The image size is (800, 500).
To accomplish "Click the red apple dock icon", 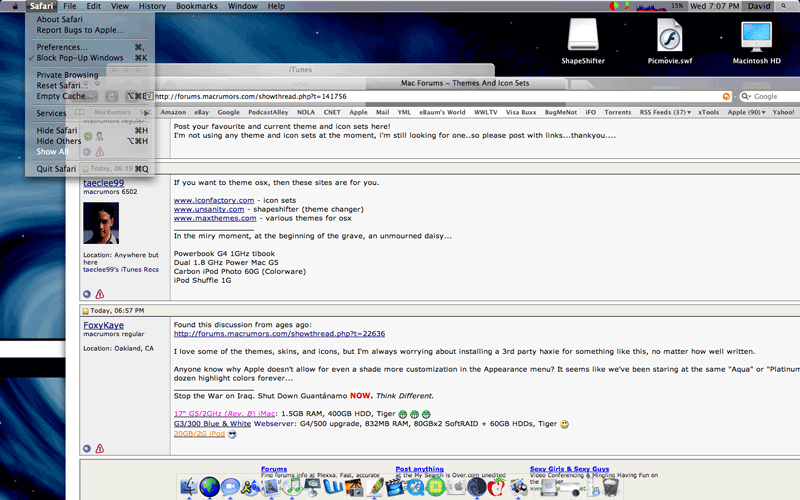I will coord(497,487).
